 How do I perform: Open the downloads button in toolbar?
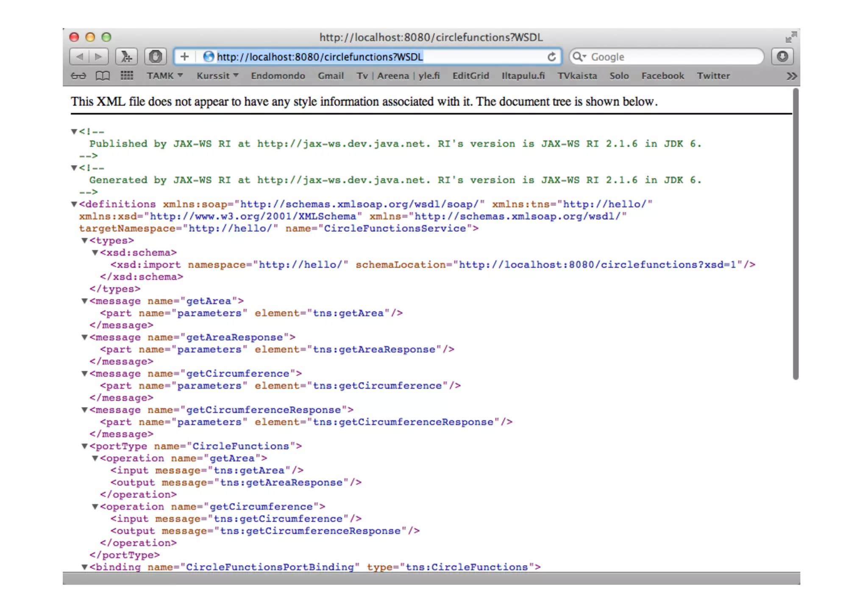pos(782,56)
